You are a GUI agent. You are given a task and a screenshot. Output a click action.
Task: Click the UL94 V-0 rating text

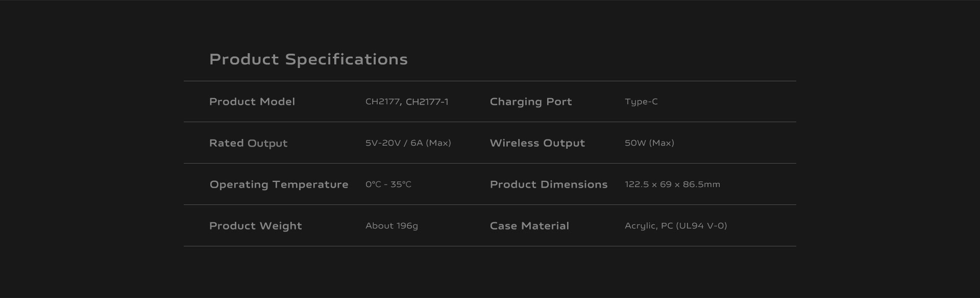tap(701, 226)
